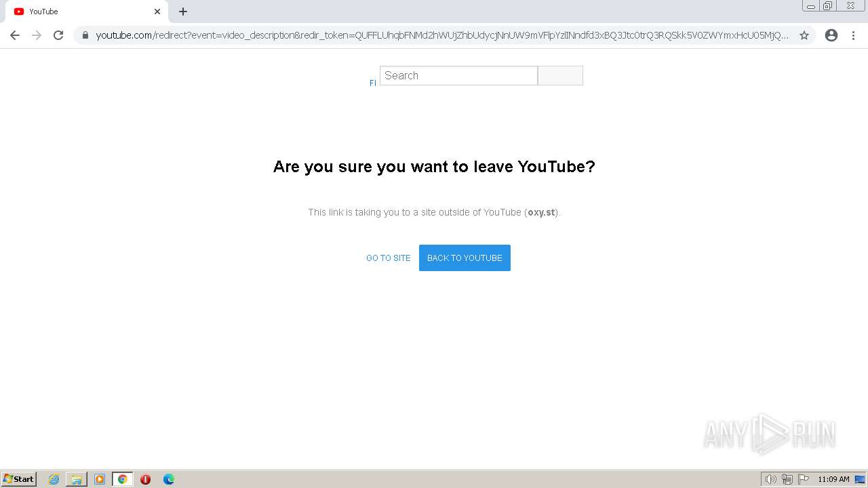Screen dimensions: 868x488
Task: Click the GO TO SITE link
Action: click(x=389, y=258)
